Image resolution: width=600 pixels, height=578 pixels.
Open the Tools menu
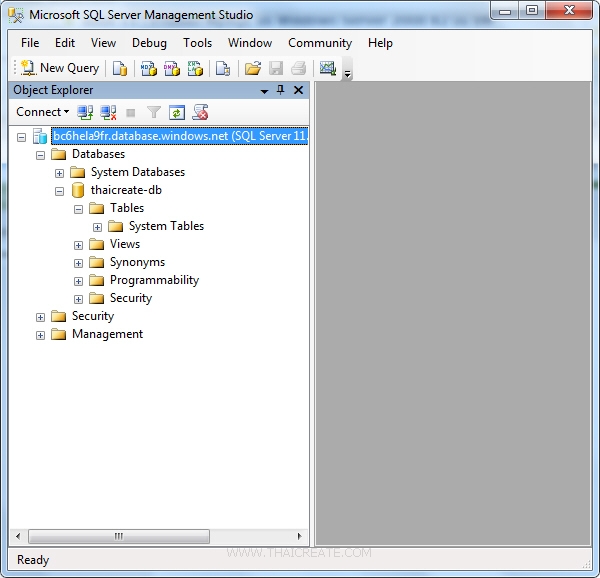[x=197, y=43]
